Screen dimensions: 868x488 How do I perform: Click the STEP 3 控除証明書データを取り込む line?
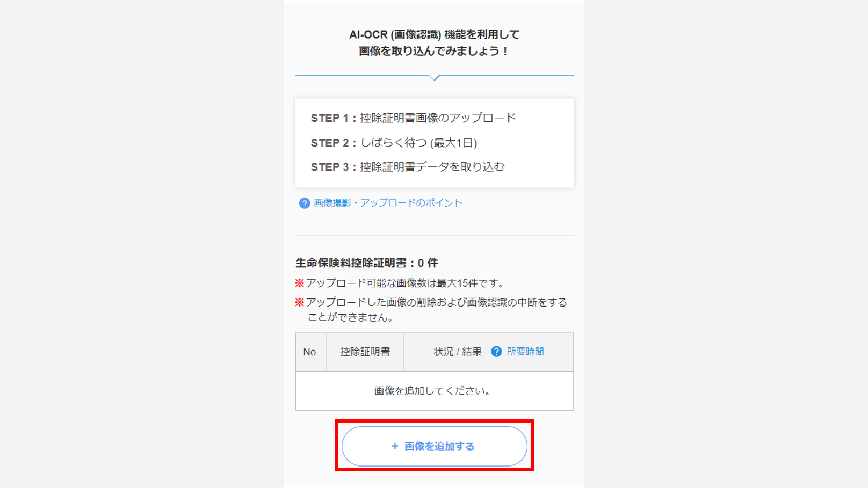click(x=408, y=167)
